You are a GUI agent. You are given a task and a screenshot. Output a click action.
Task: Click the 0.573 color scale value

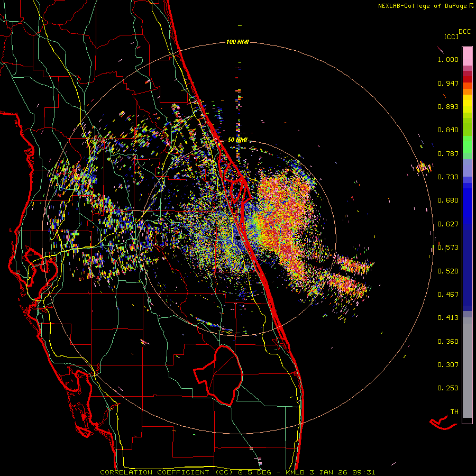point(448,248)
